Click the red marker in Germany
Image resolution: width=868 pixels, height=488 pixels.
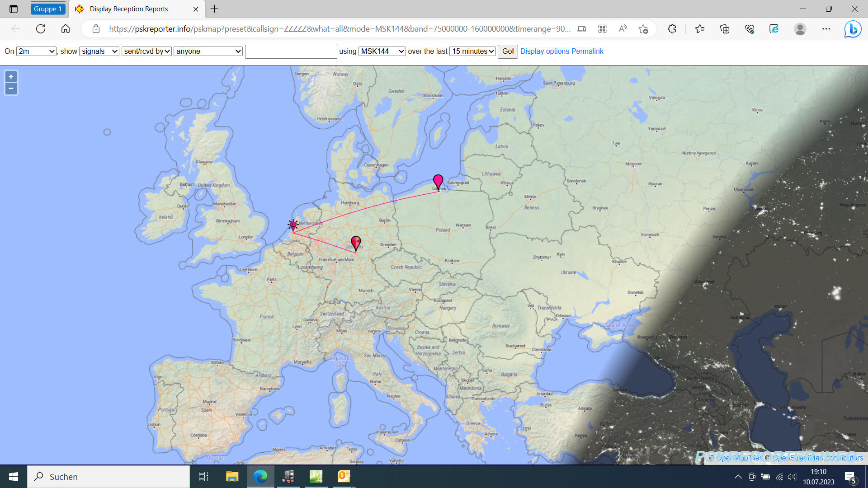click(356, 242)
